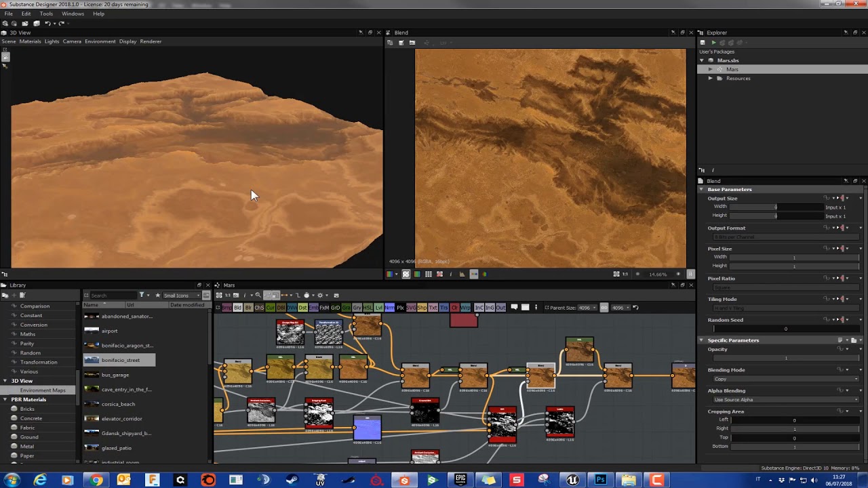The image size is (868, 488).
Task: Pin the Blend properties panel
Action: (x=846, y=181)
